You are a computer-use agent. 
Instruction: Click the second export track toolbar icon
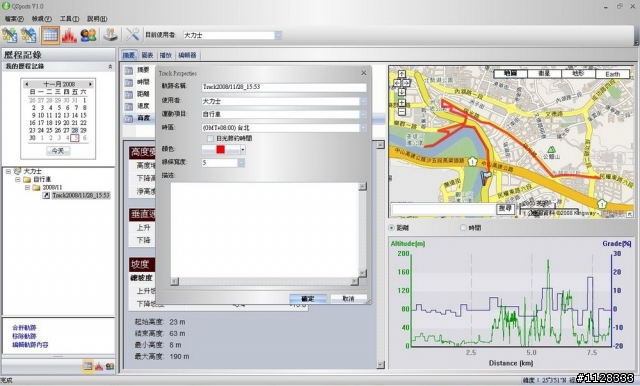coord(29,35)
